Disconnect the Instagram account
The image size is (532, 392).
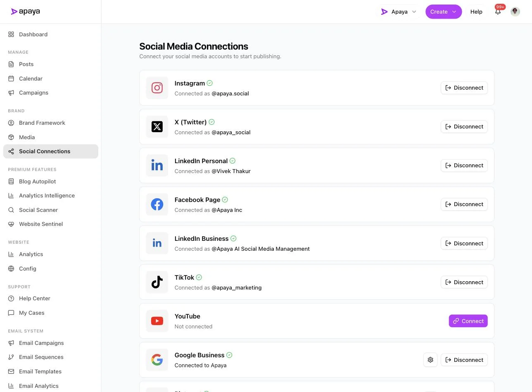(x=464, y=88)
